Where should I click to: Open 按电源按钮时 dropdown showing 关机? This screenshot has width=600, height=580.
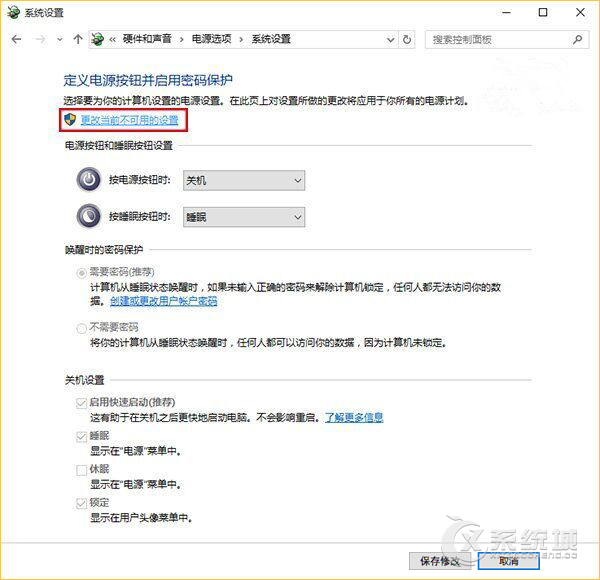click(x=244, y=180)
